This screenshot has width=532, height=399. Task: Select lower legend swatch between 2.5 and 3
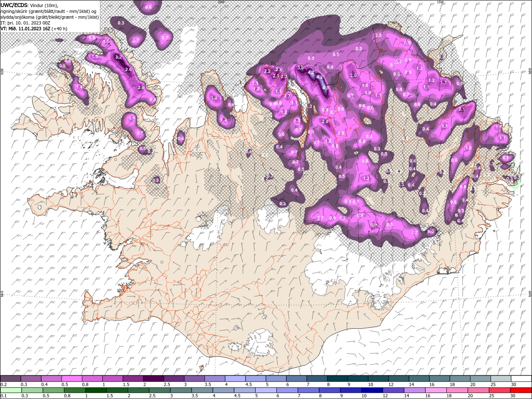pyautogui.click(x=160, y=390)
